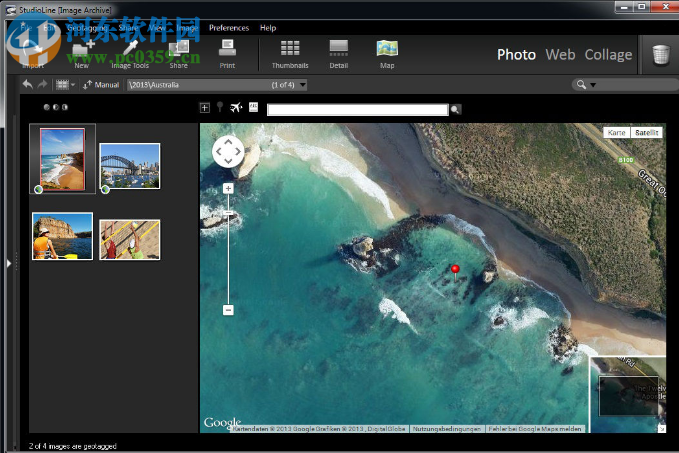Select the beach volleyball thumbnail

tap(130, 239)
